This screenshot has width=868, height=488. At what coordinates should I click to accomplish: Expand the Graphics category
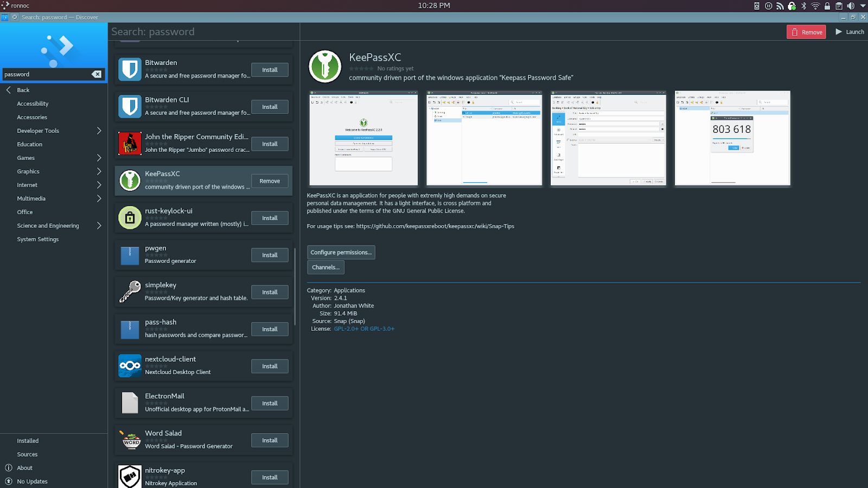(28, 171)
